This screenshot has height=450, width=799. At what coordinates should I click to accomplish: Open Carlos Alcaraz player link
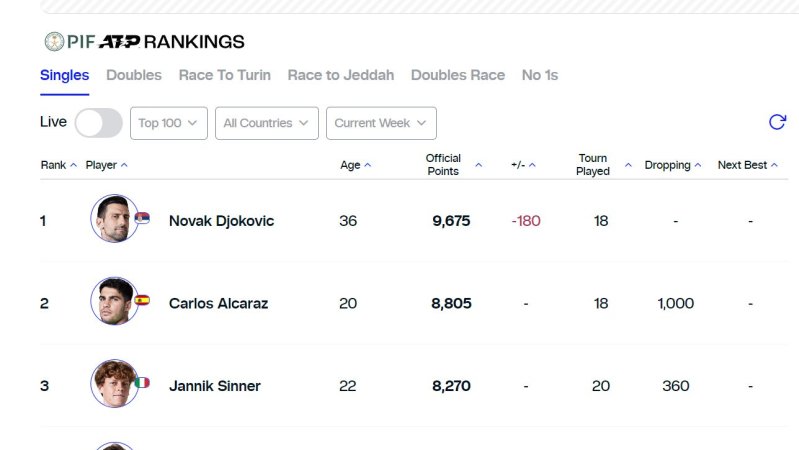218,303
